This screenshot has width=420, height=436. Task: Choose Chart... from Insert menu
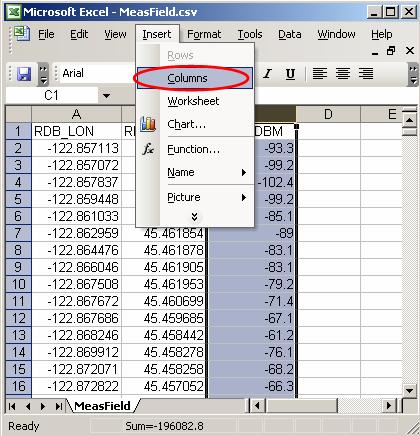click(195, 124)
